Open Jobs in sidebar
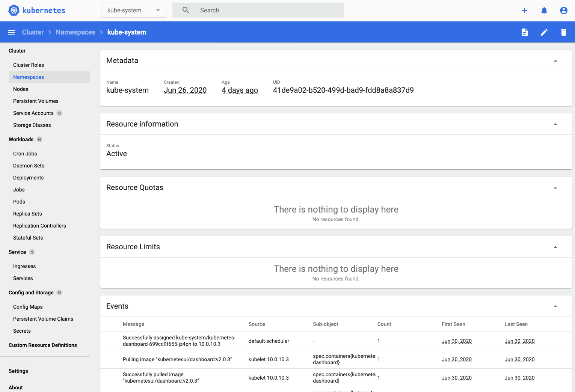The height and width of the screenshot is (392, 575). point(19,190)
